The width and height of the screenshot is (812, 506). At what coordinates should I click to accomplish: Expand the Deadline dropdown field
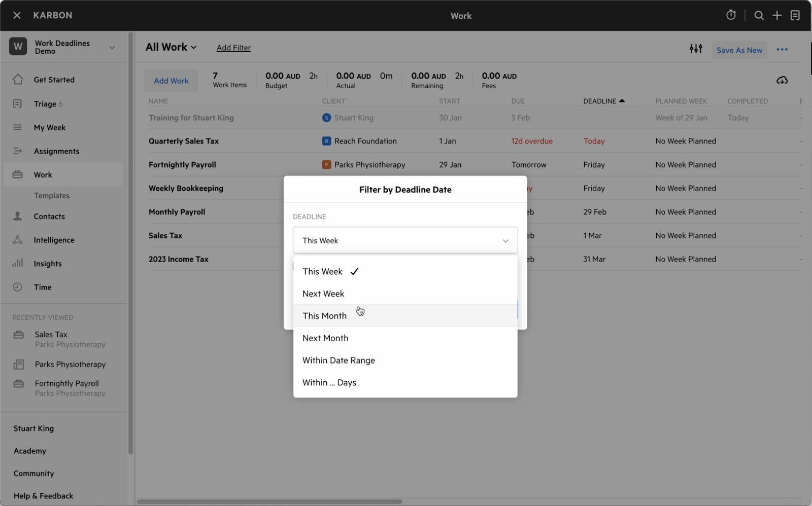click(405, 240)
